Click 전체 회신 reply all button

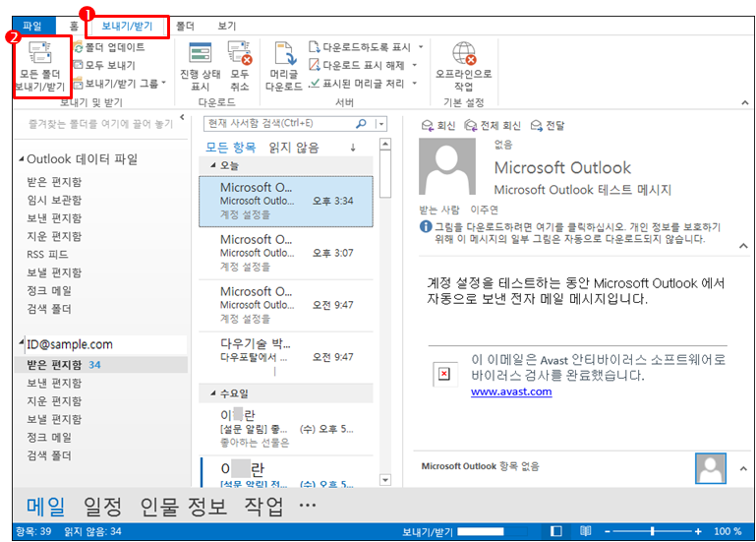click(x=493, y=126)
